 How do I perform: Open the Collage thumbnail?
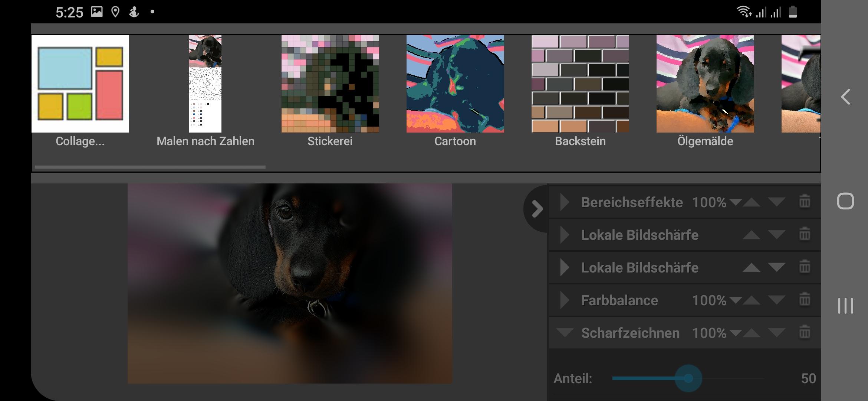click(80, 84)
